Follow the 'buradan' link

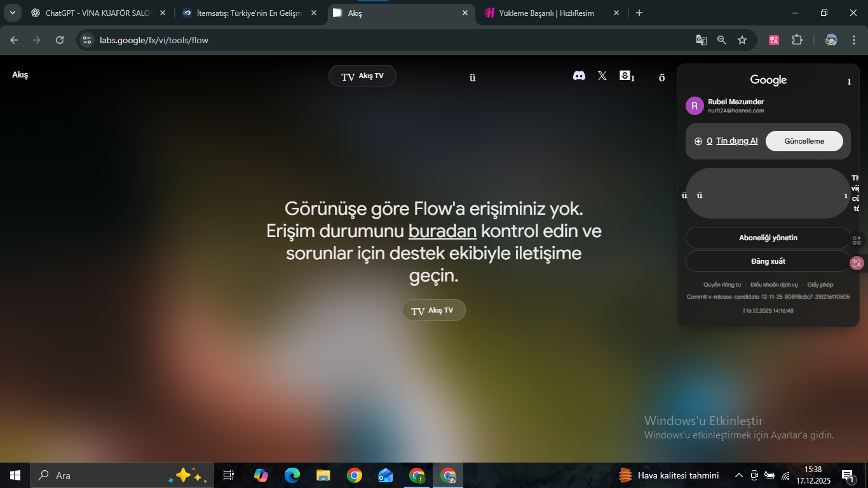click(x=442, y=230)
